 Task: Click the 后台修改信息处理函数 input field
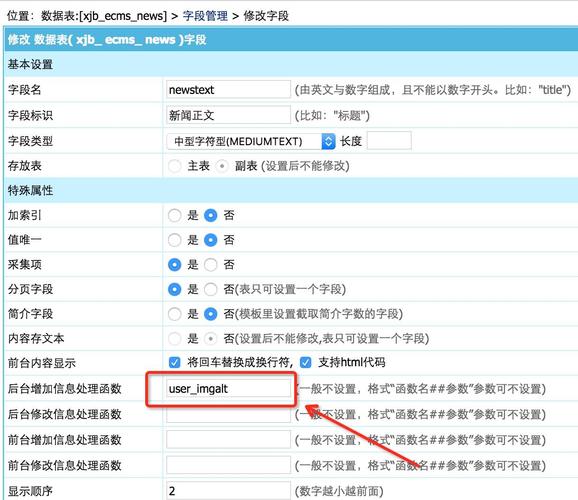point(228,414)
